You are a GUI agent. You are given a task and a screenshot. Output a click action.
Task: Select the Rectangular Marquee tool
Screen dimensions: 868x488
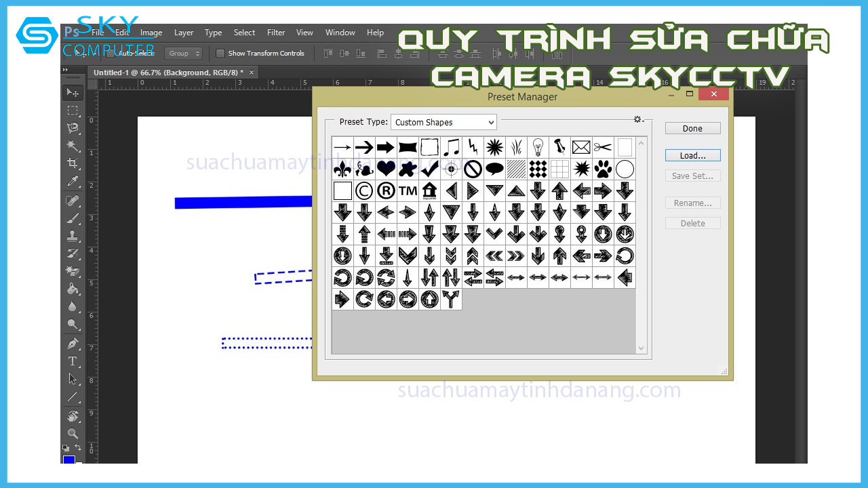73,110
